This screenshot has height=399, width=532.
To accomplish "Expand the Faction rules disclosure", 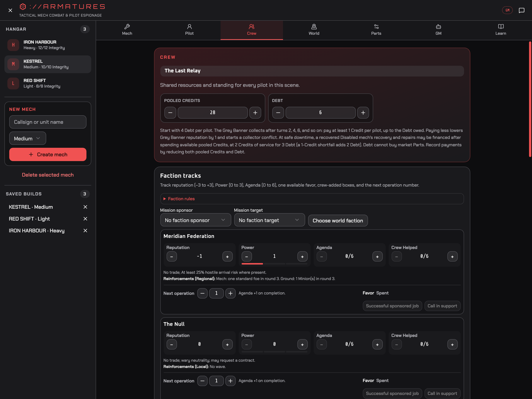I will [312, 199].
